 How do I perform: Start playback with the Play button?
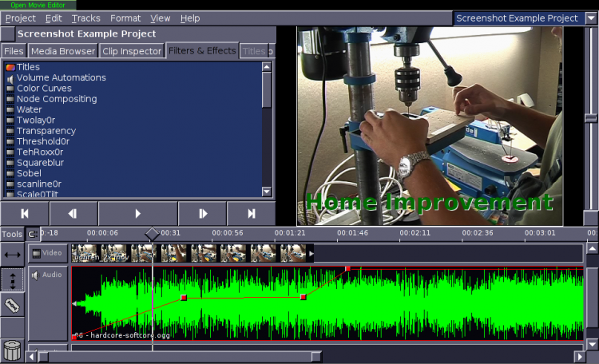tap(137, 213)
